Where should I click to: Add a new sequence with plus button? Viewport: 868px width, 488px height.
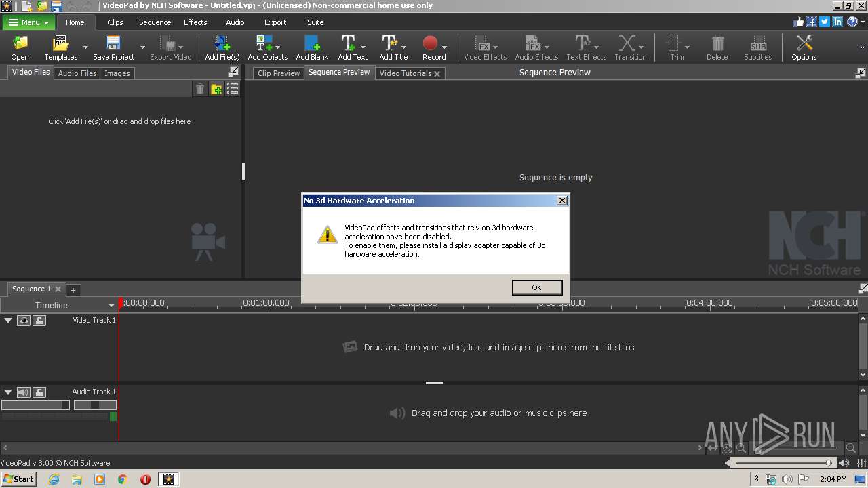tap(73, 289)
